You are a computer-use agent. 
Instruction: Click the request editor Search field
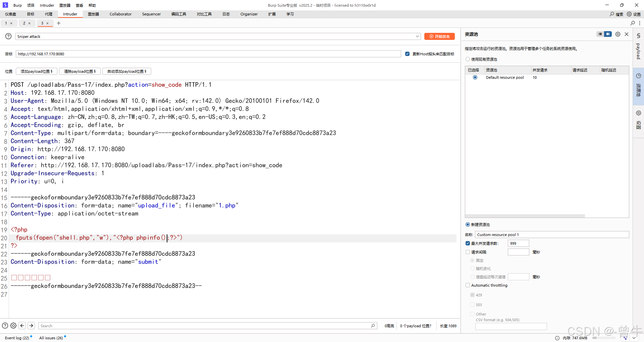point(208,326)
